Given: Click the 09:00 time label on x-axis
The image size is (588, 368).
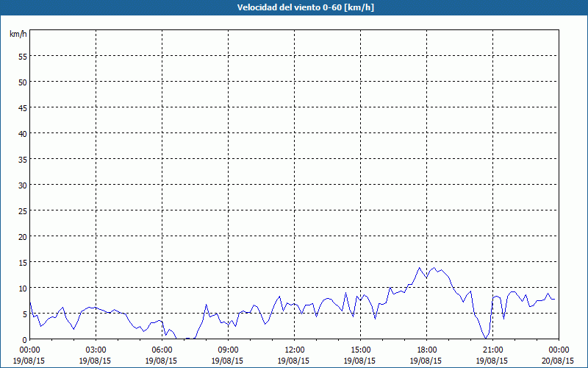Looking at the screenshot, I should pos(228,350).
